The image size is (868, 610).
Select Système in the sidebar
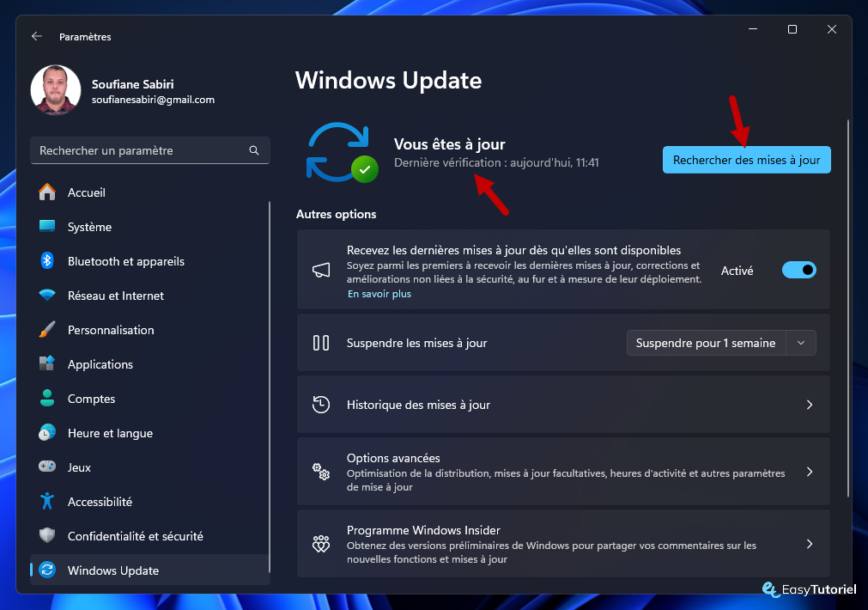[89, 227]
